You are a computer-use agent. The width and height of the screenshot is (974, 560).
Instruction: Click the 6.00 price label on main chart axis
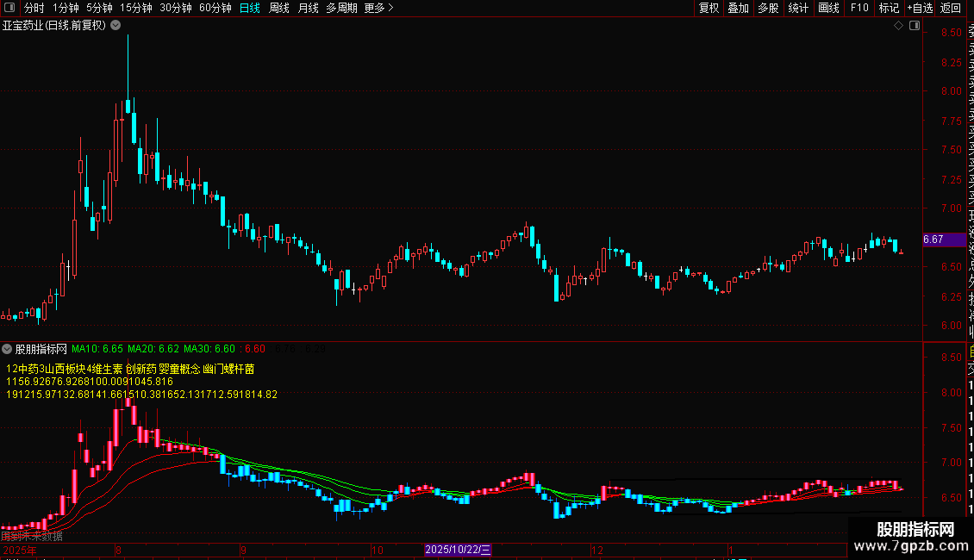[951, 326]
